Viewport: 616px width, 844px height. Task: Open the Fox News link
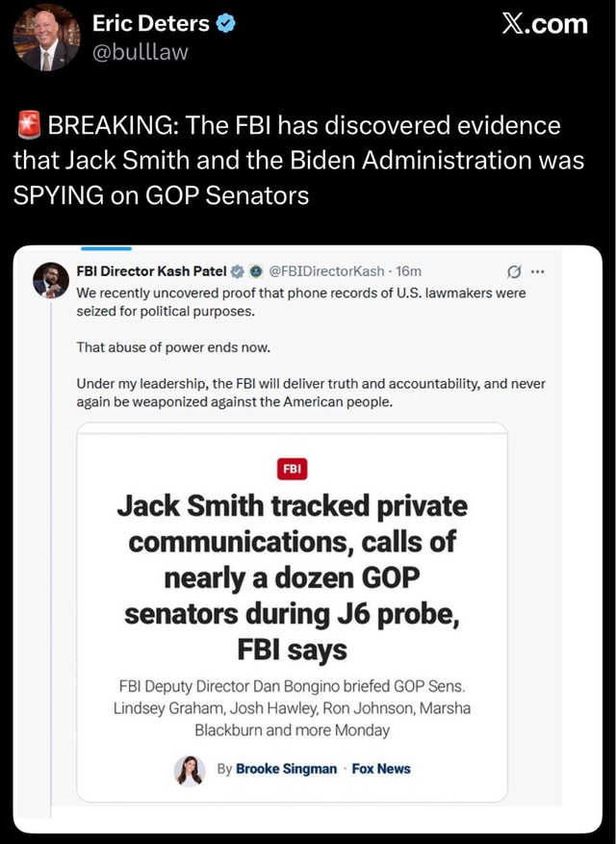tap(381, 770)
